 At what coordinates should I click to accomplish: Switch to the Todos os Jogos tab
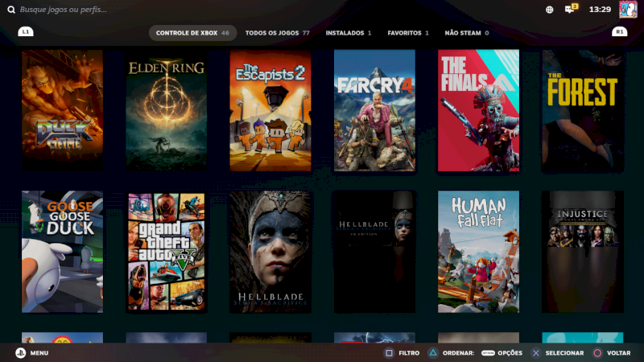[277, 33]
